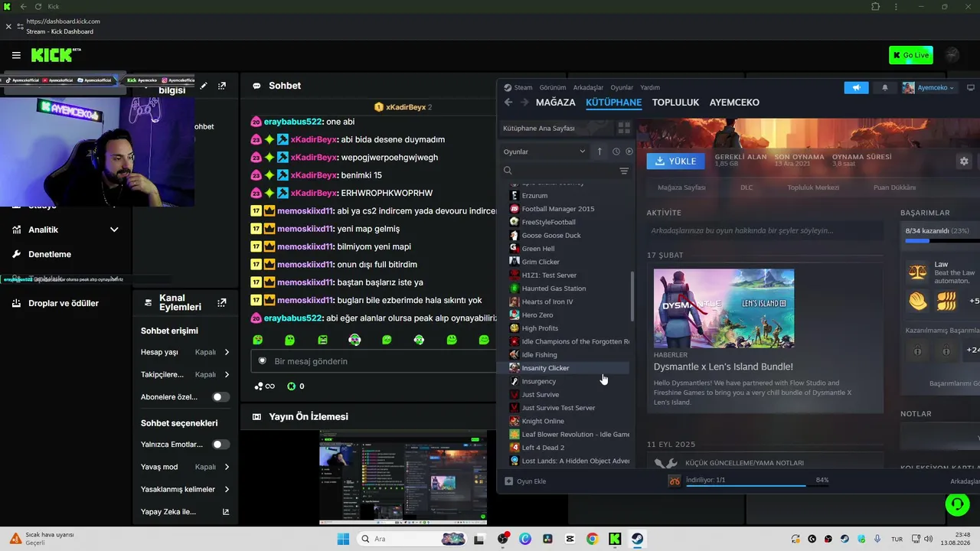Open Steam notifications bell
Viewport: 980px width, 551px height.
(x=885, y=87)
